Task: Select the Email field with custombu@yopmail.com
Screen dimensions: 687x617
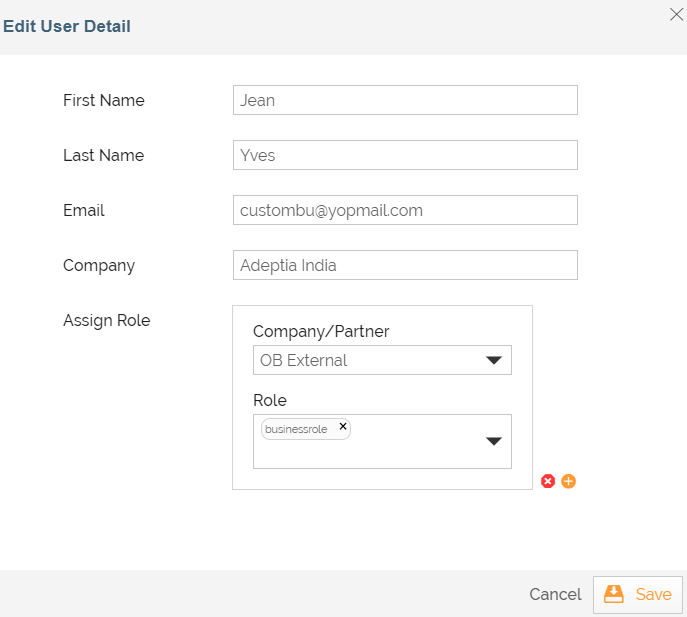Action: pos(405,210)
